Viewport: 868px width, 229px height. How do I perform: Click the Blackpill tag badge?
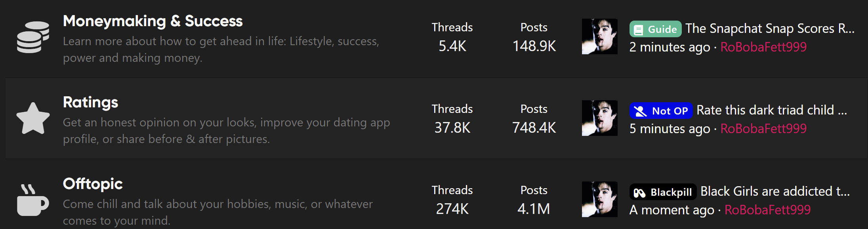[x=663, y=192]
